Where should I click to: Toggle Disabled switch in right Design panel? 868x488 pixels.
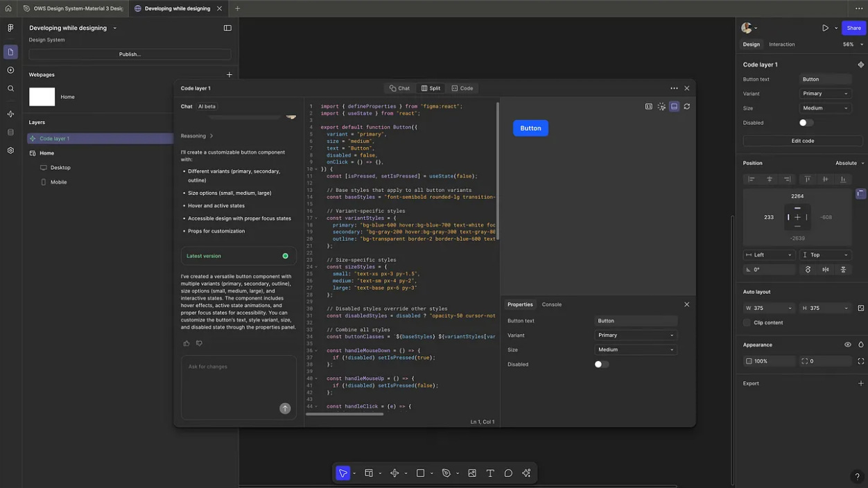coord(806,123)
